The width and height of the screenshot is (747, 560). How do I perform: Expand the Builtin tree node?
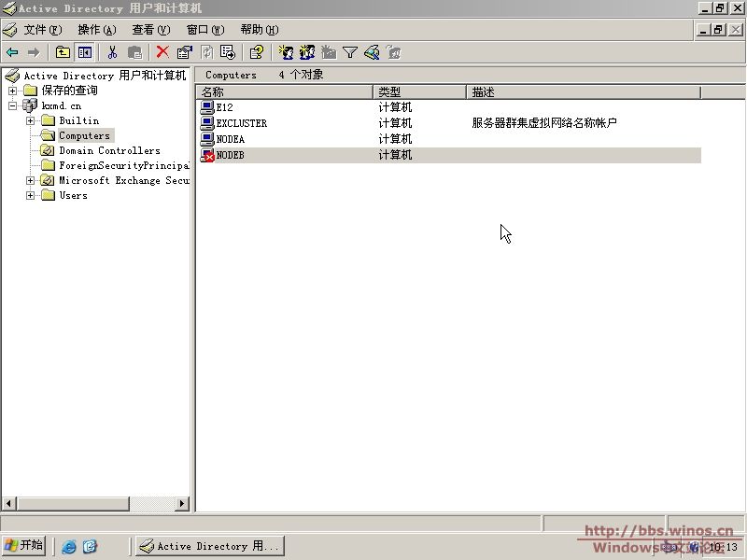click(31, 120)
